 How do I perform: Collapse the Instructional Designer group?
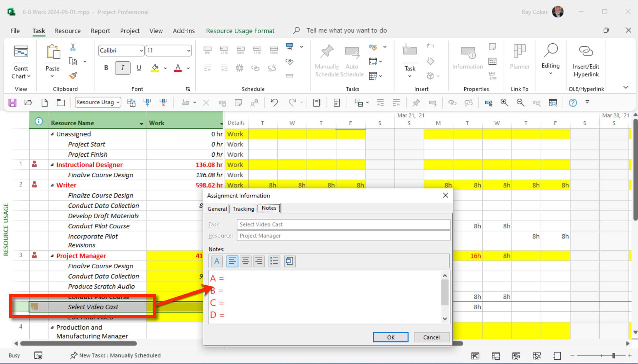52,165
